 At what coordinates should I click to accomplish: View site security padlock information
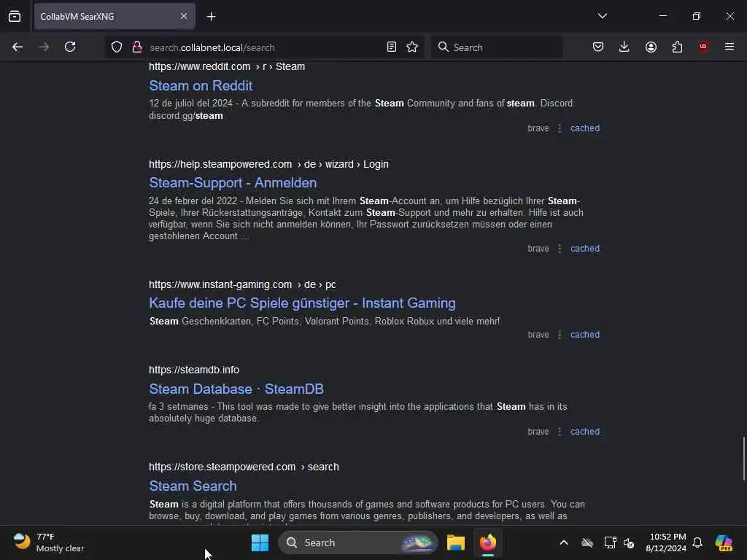click(x=137, y=47)
